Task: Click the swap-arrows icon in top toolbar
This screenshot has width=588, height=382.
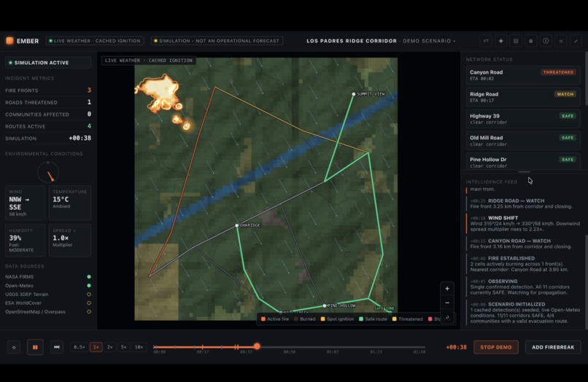Action: 486,41
